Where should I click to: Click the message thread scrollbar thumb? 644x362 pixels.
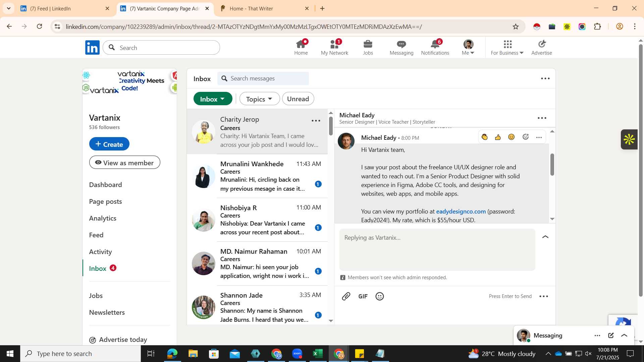point(552,164)
